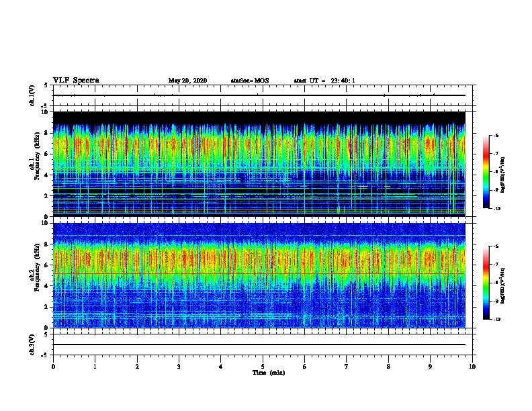Click the ch.2 Frequency (kHz) axis label
Image resolution: width=532 pixels, height=411 pixels.
(x=34, y=267)
